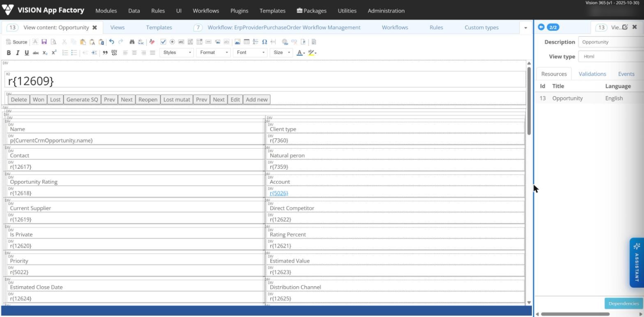Viewport: 644px width, 317px height.
Task: Click the Events tab
Action: coord(626,74)
